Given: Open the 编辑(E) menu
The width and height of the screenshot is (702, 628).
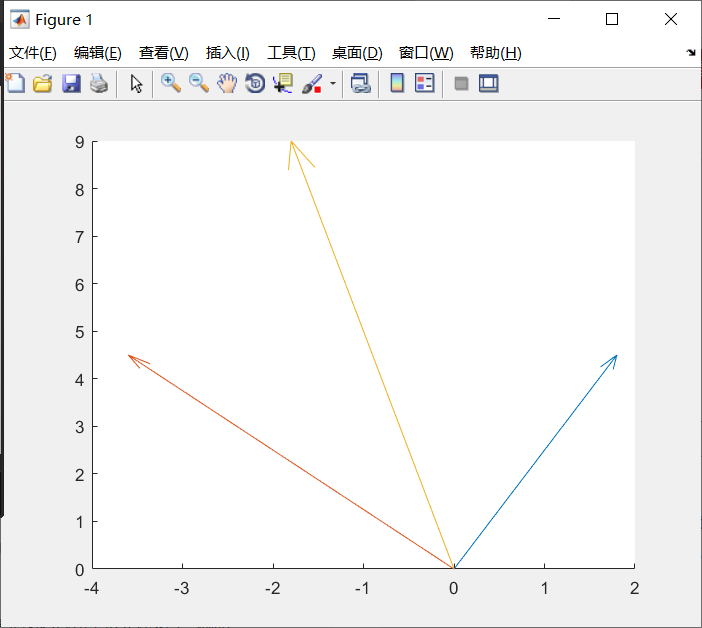Looking at the screenshot, I should coord(98,53).
